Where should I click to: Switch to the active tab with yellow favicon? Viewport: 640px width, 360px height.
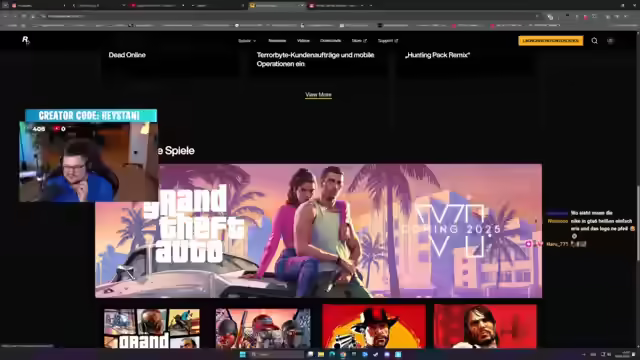pyautogui.click(x=276, y=5)
